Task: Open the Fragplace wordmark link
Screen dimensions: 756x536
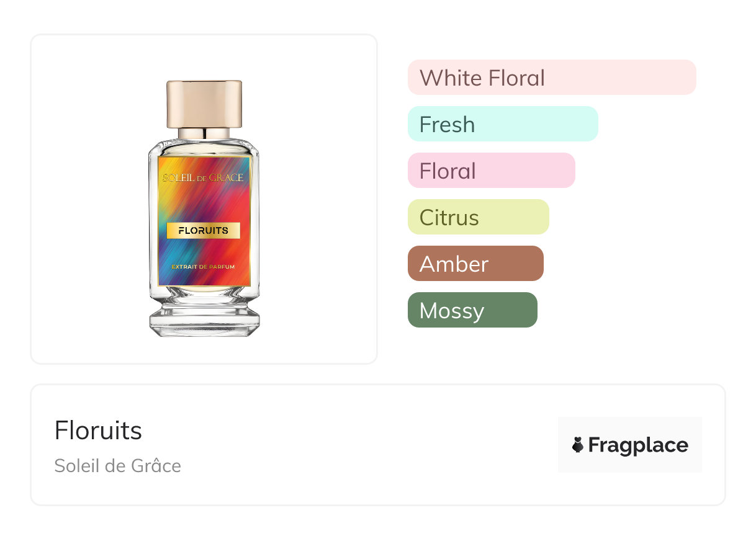Action: click(x=638, y=445)
